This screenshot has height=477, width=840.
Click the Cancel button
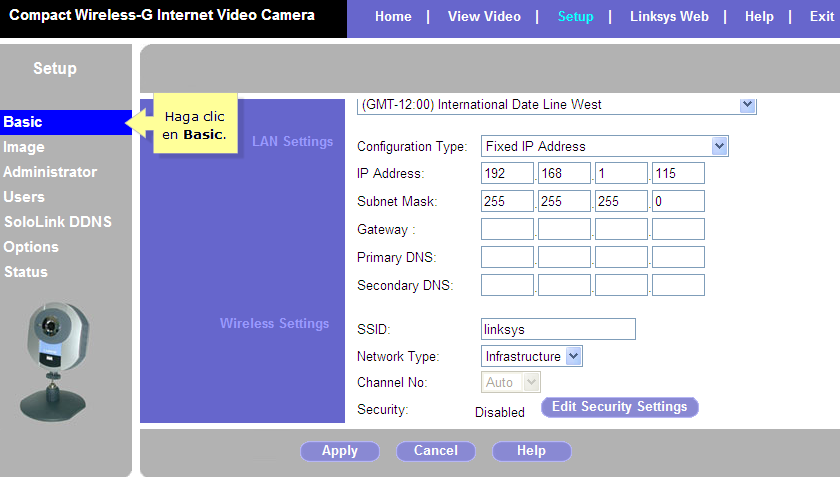point(436,451)
